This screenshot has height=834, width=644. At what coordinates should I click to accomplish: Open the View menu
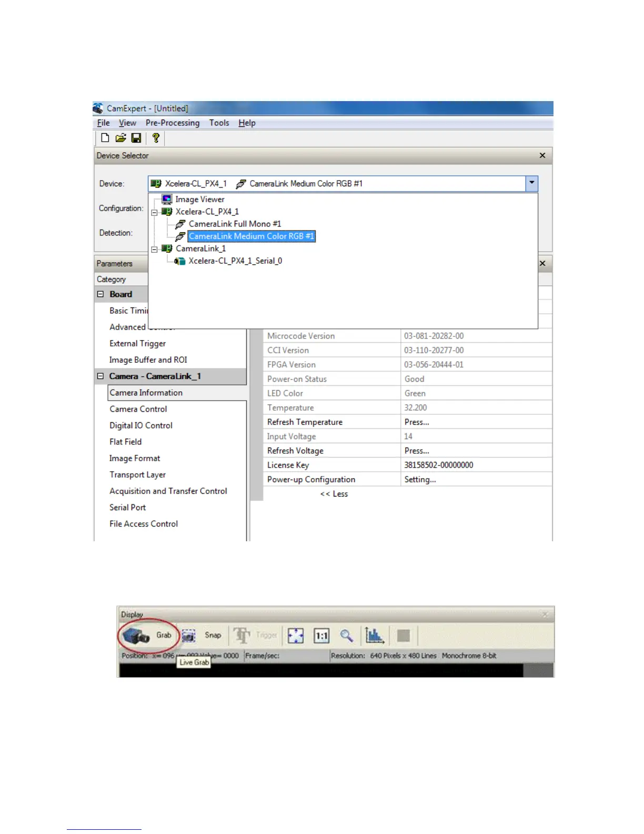pyautogui.click(x=127, y=123)
